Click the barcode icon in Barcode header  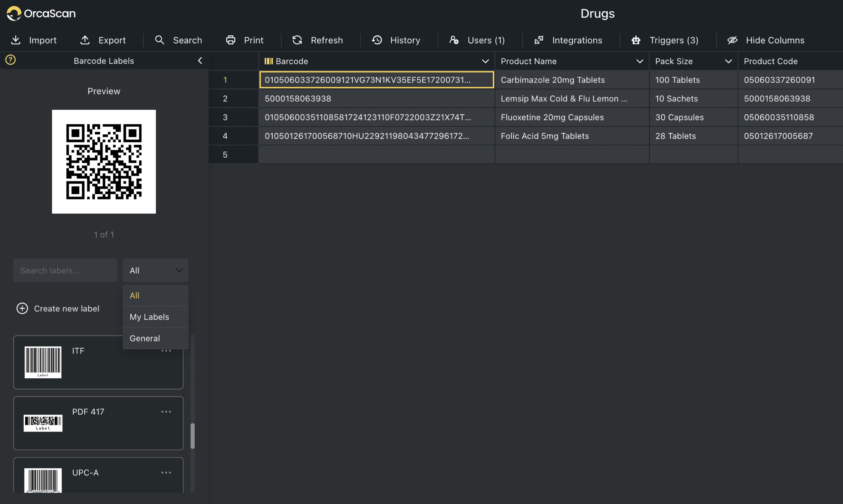(269, 61)
